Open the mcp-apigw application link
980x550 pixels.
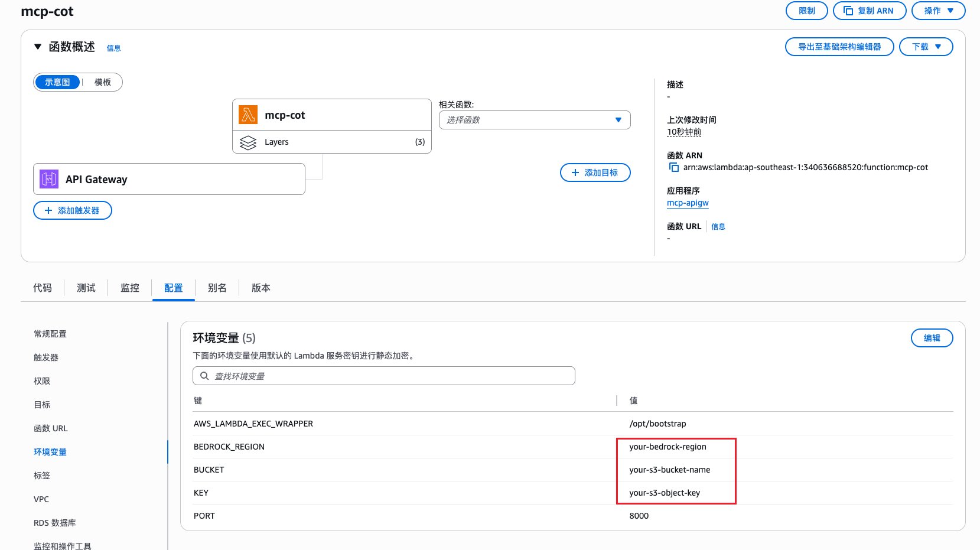pos(688,203)
